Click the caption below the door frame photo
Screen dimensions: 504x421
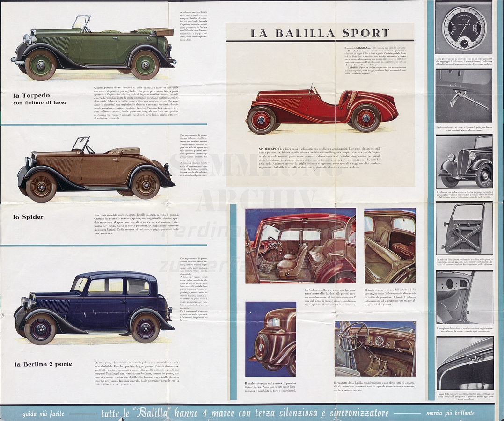pyautogui.click(x=464, y=262)
